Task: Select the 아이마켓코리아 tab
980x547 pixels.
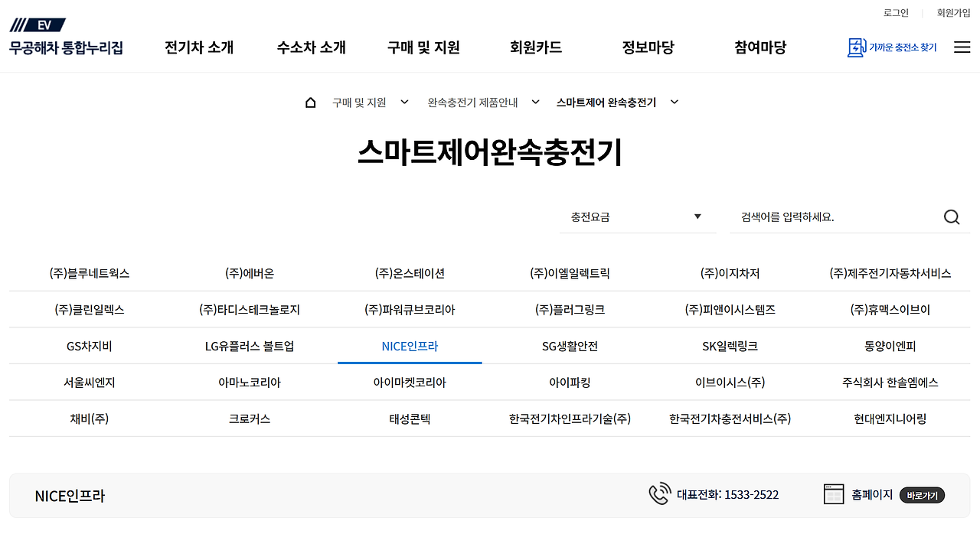Action: click(410, 382)
